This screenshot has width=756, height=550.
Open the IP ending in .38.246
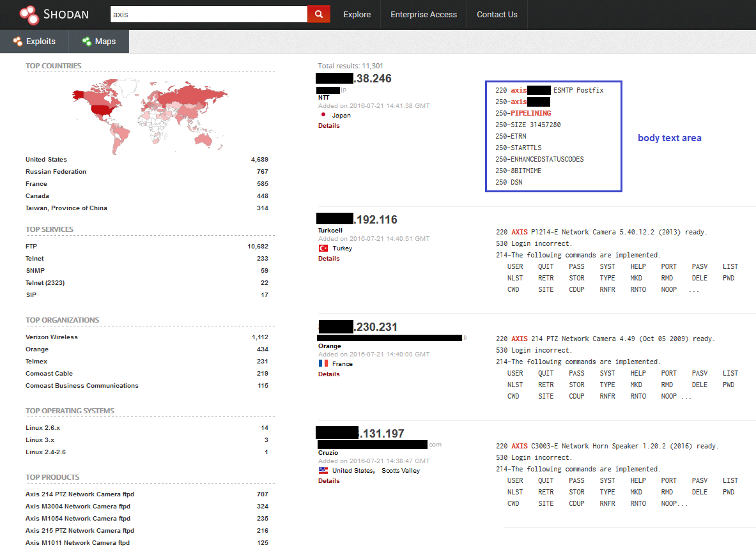353,78
